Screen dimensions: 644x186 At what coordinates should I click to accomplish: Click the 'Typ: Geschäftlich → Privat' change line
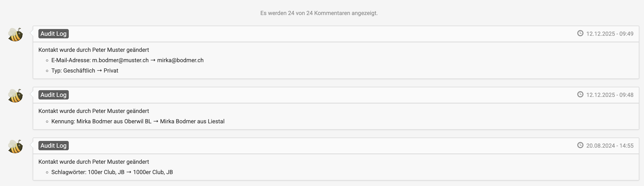coord(85,71)
